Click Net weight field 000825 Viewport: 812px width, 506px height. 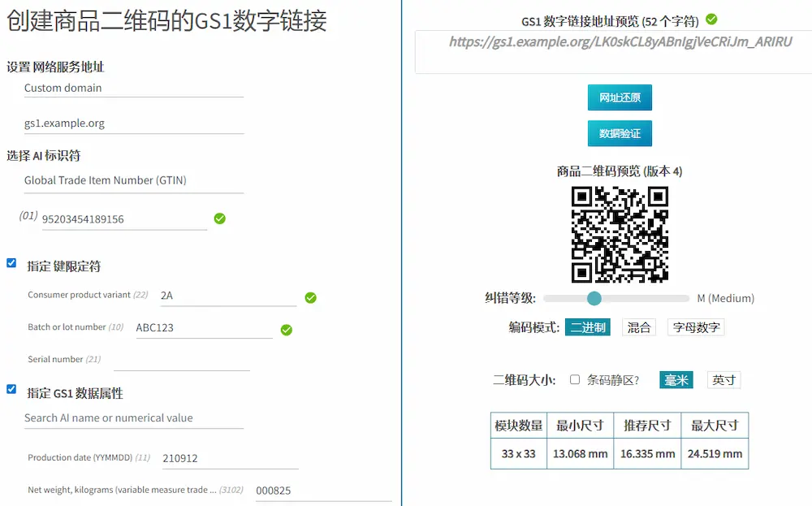324,491
